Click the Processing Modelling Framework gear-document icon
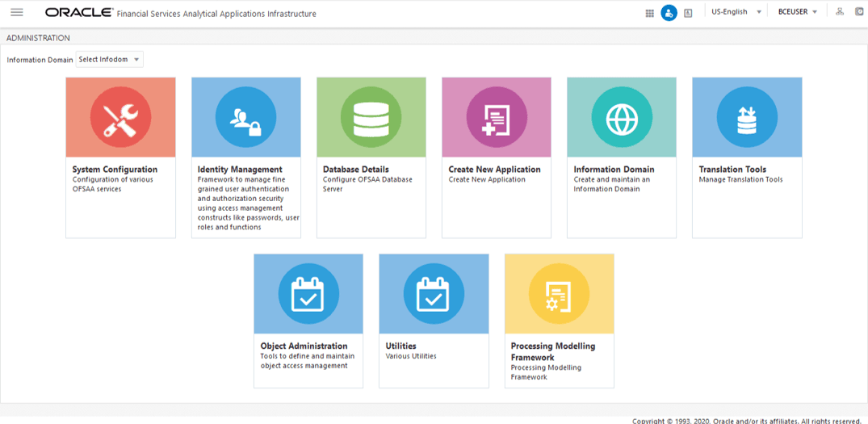This screenshot has width=868, height=424. [x=559, y=294]
